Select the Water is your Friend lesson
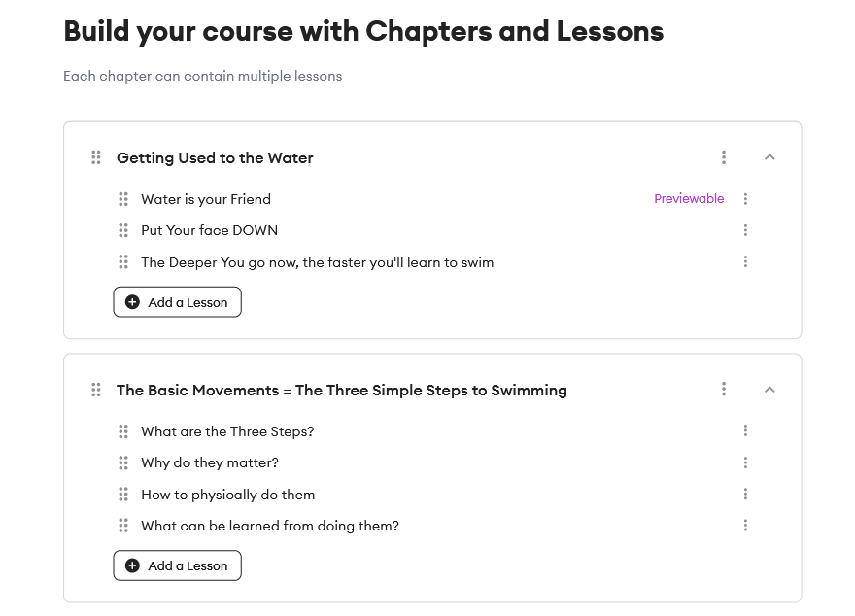 [206, 199]
